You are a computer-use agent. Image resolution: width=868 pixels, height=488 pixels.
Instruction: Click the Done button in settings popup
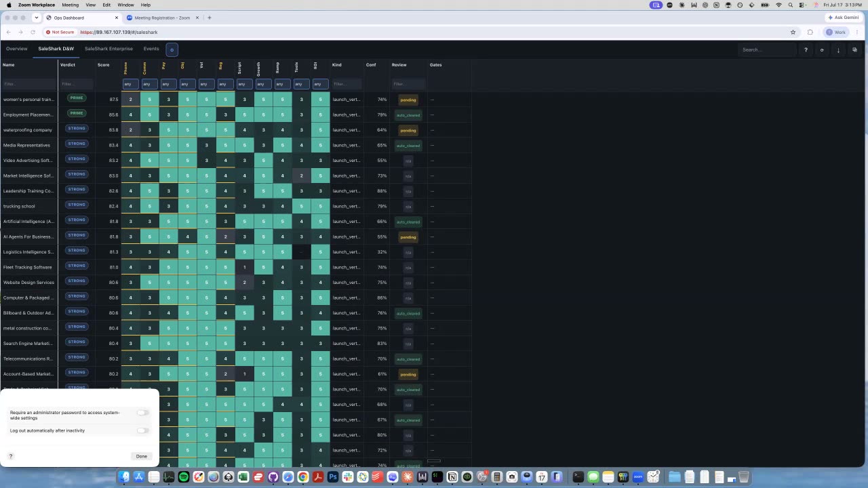point(141,456)
